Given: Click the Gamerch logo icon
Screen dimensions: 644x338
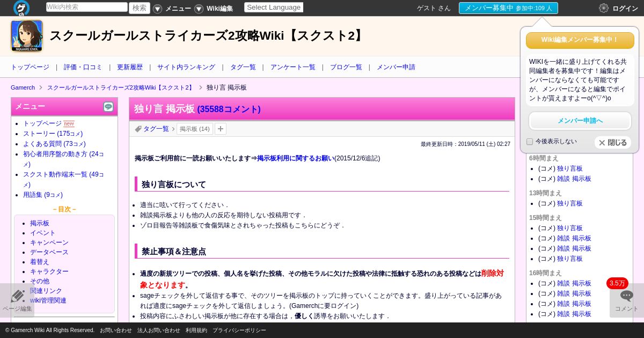Looking at the screenshot, I should pos(21,8).
